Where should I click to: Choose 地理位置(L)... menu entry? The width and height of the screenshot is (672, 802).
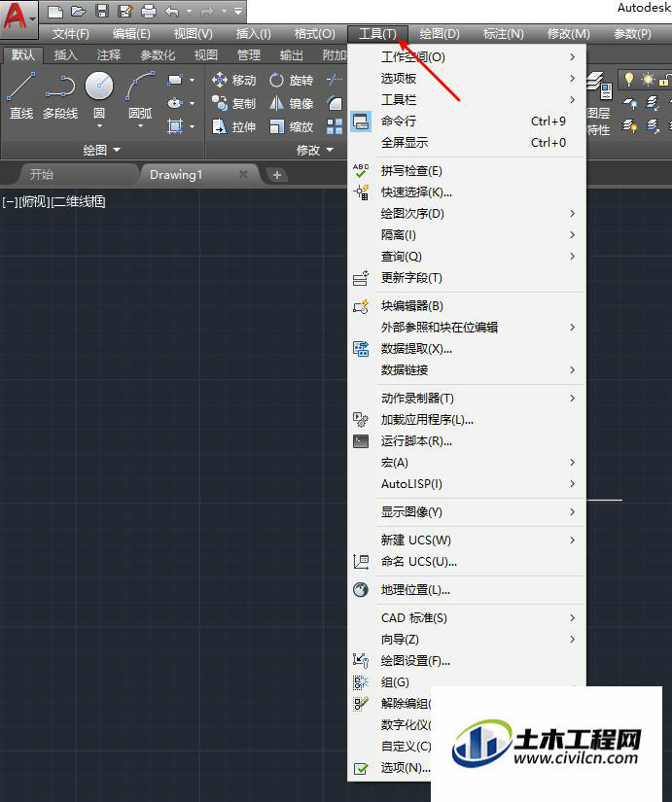466,590
